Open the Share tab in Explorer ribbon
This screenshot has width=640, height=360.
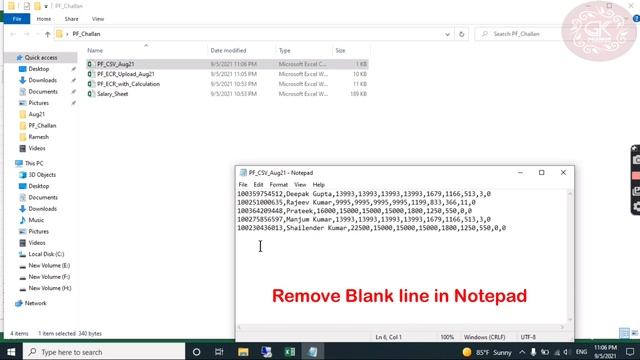click(71, 19)
